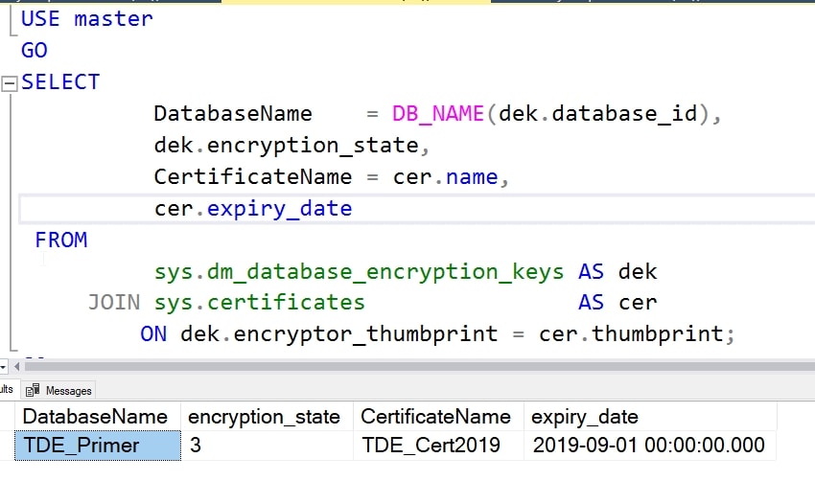Click on sys.dm_database_encryption_keys in the query

(359, 272)
